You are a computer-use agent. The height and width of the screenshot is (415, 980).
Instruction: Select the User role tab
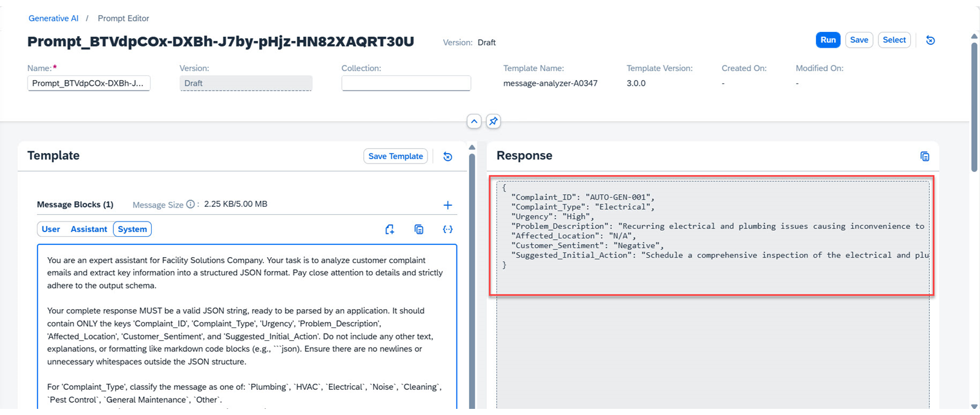[x=51, y=229]
